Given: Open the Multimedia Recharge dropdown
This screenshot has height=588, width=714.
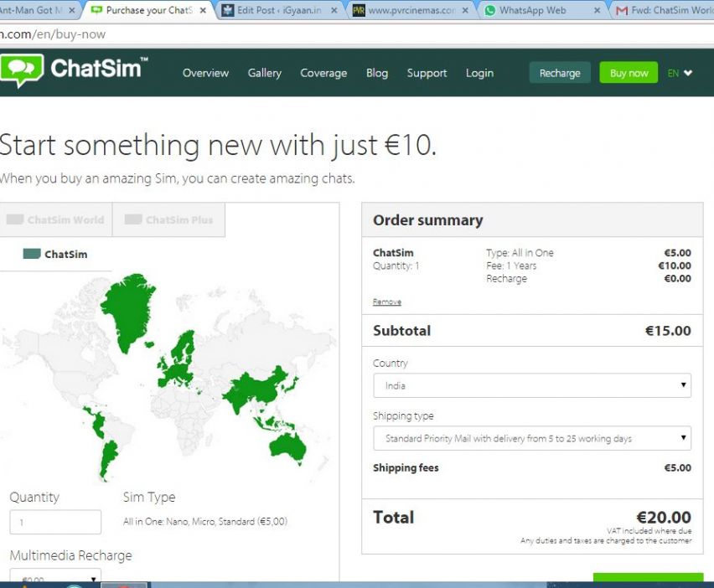Looking at the screenshot, I should [54, 577].
